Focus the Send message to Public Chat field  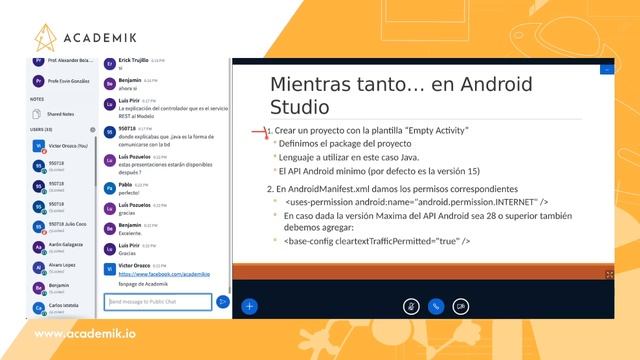click(x=158, y=302)
